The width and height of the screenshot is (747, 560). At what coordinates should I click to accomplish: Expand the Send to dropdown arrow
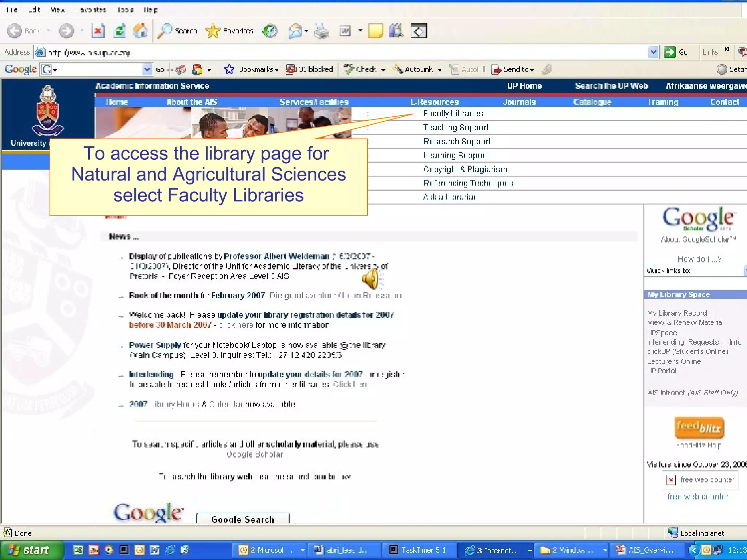[532, 70]
